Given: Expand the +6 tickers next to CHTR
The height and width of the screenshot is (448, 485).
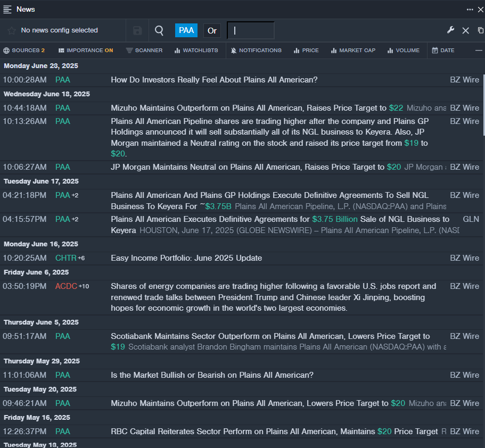Looking at the screenshot, I should pos(81,258).
